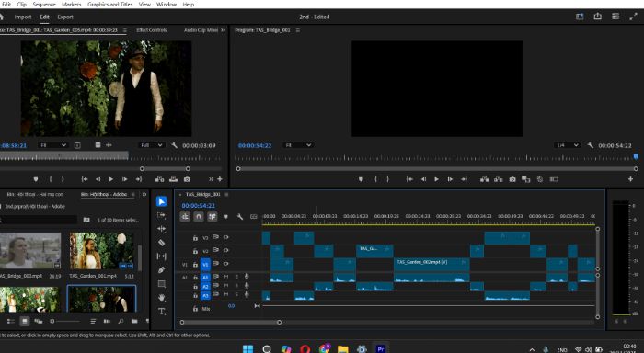Image resolution: width=644 pixels, height=353 pixels.
Task: Open the Quick Export share icon
Action: [x=598, y=17]
